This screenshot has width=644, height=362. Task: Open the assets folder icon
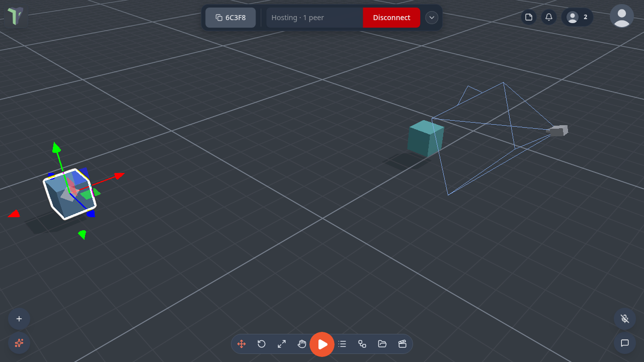pos(382,344)
